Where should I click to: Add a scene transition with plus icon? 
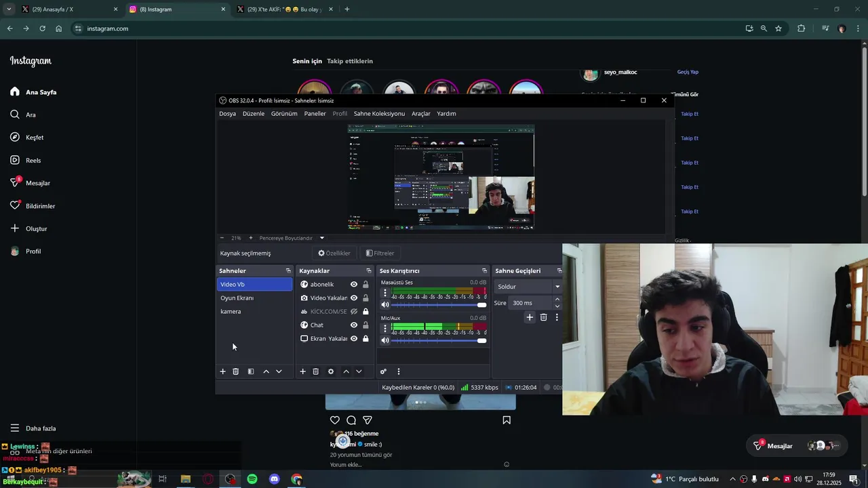[x=530, y=317]
